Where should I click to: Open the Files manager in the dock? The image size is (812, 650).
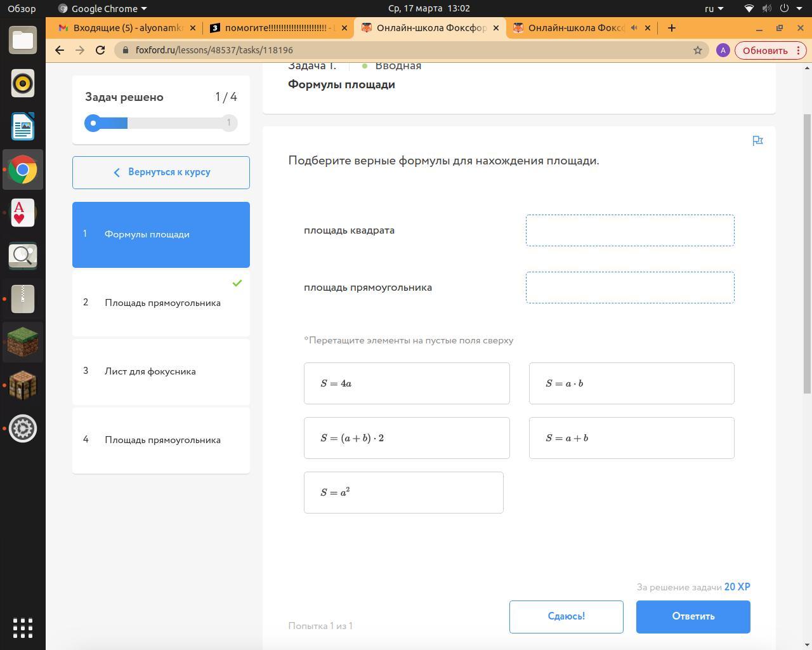click(23, 40)
